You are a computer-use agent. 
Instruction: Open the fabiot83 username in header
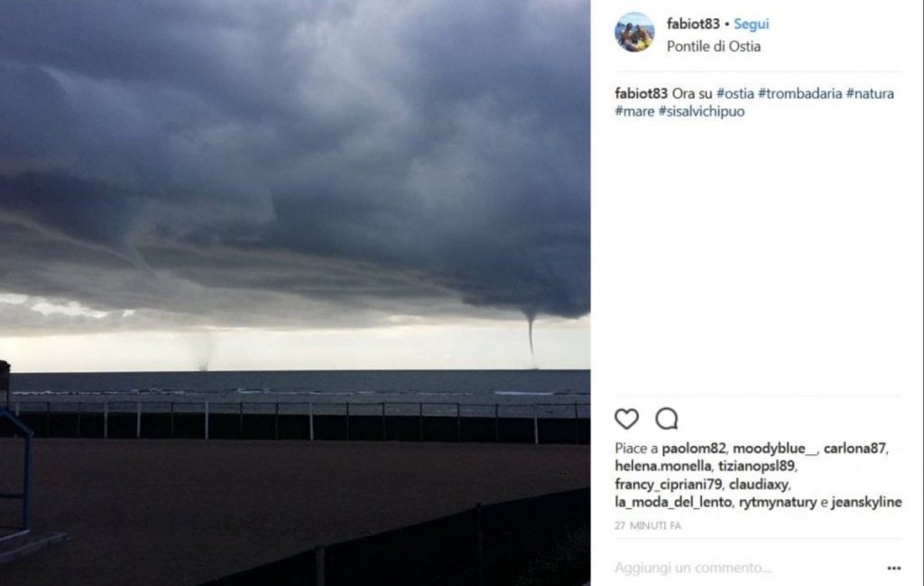pos(693,24)
